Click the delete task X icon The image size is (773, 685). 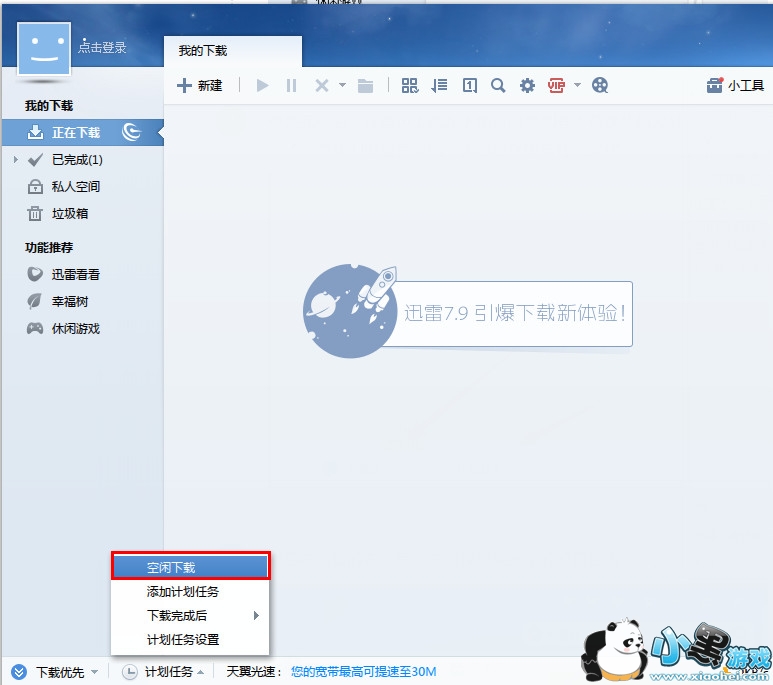pos(321,86)
